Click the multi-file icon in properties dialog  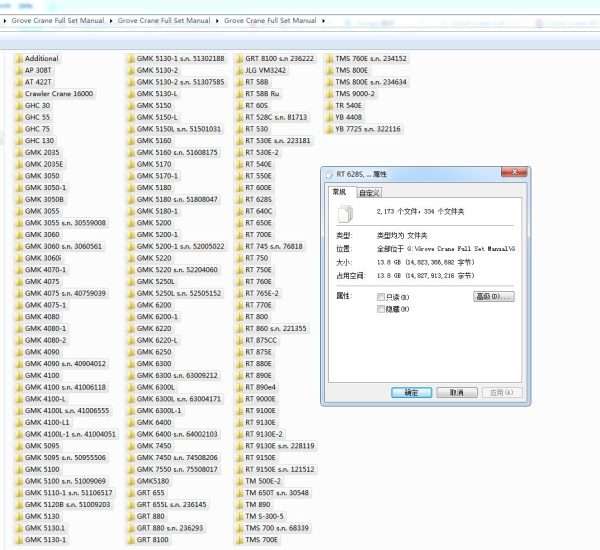tap(345, 214)
